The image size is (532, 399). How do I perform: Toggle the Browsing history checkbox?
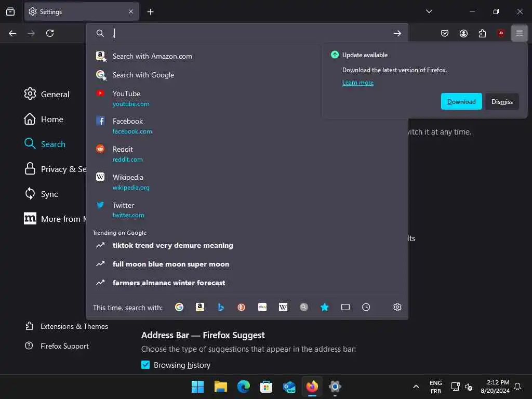145,365
